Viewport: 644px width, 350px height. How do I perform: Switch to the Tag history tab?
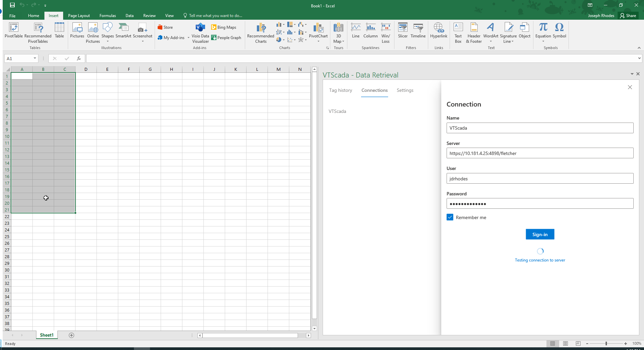click(x=340, y=91)
